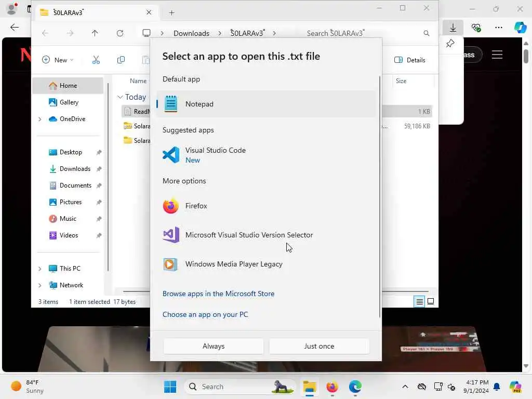Screen dimensions: 532x399
Task: Open Firefox from the taskbar
Action: [332, 387]
